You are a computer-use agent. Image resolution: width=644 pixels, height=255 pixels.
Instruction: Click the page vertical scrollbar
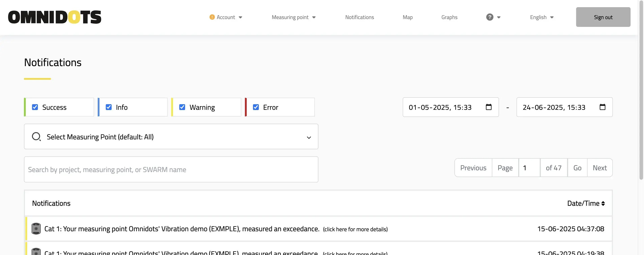tap(641, 90)
